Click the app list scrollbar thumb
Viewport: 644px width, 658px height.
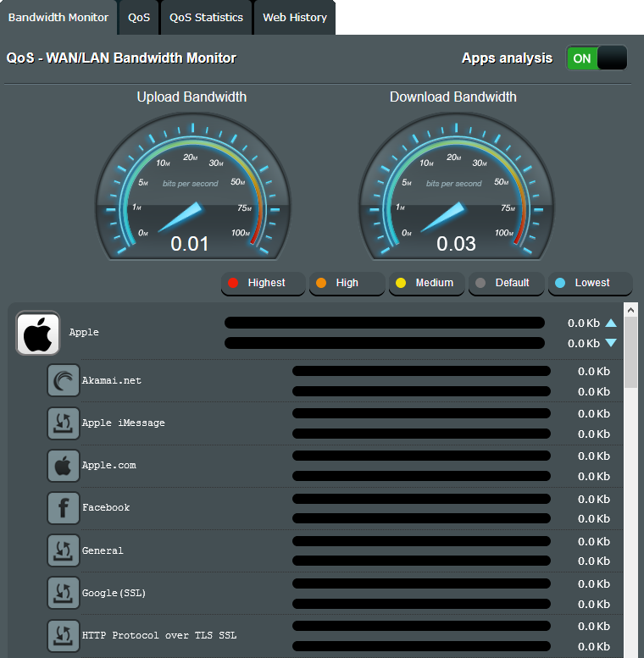pyautogui.click(x=630, y=352)
